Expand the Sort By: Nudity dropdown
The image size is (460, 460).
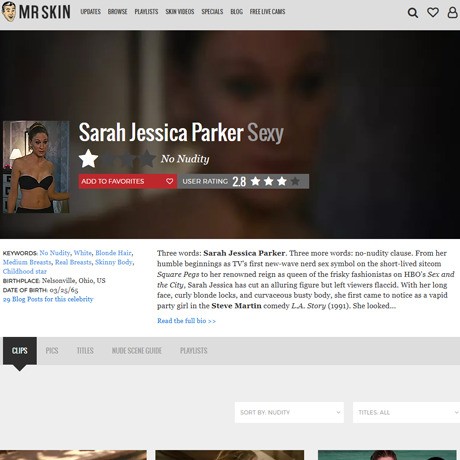coord(289,412)
